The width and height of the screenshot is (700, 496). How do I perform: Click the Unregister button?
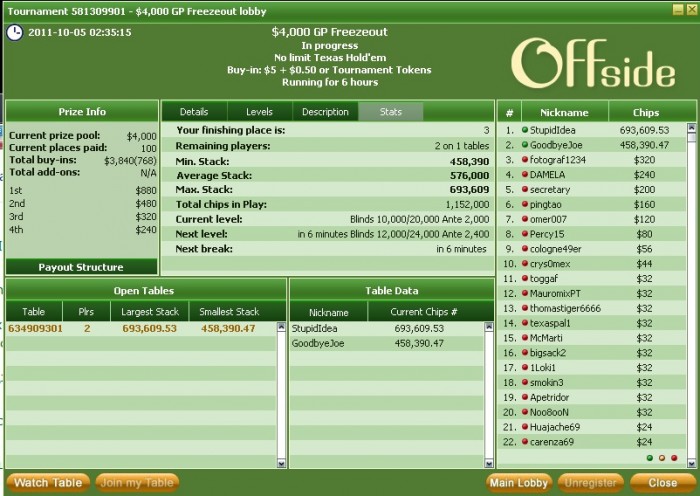click(590, 483)
